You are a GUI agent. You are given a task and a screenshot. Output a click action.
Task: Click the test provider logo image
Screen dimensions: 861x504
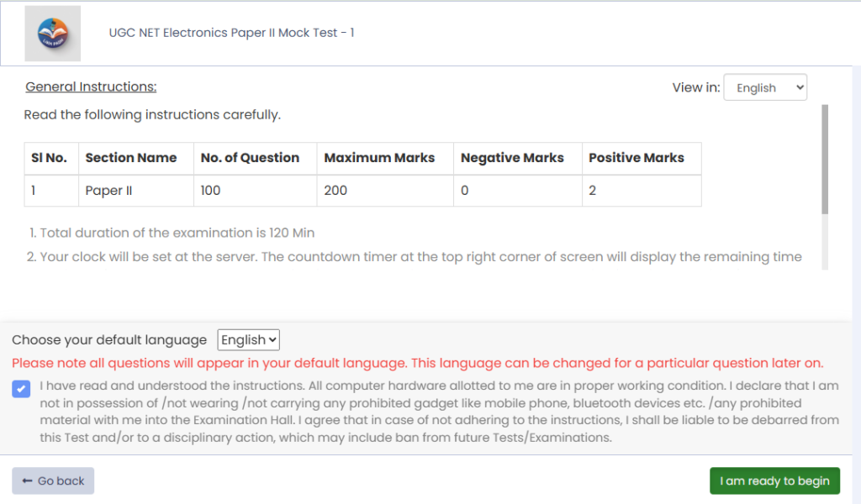click(52, 34)
